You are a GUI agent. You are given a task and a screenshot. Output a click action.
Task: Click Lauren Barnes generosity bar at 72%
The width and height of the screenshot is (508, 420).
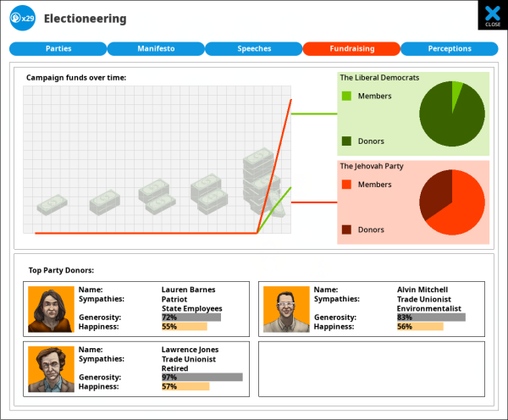point(190,318)
